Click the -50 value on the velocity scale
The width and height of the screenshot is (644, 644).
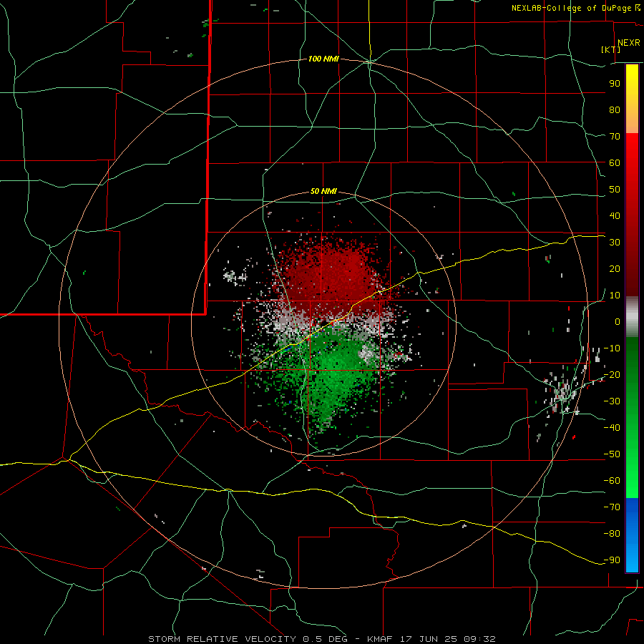click(612, 454)
